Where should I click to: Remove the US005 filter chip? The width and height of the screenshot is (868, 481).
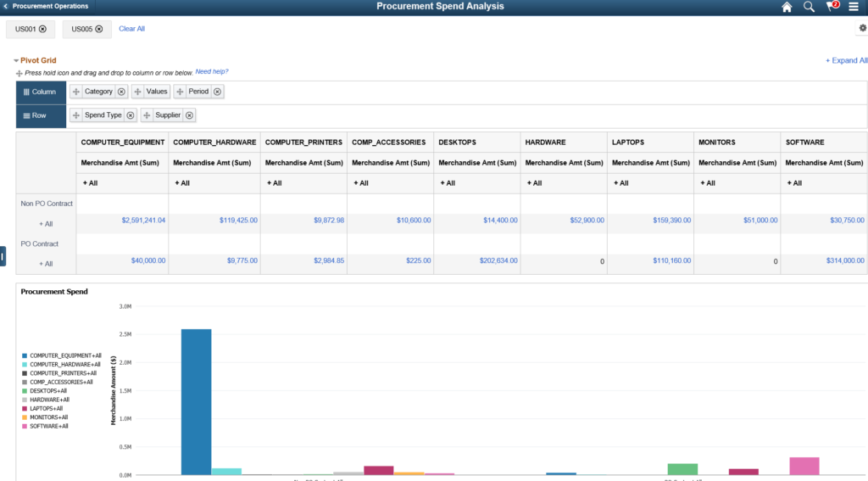[99, 29]
